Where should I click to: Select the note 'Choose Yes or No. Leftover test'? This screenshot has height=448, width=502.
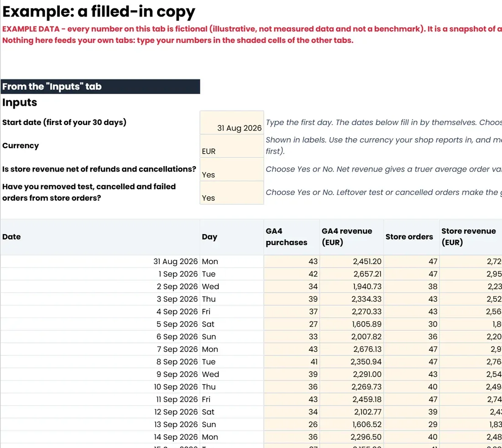(x=383, y=193)
